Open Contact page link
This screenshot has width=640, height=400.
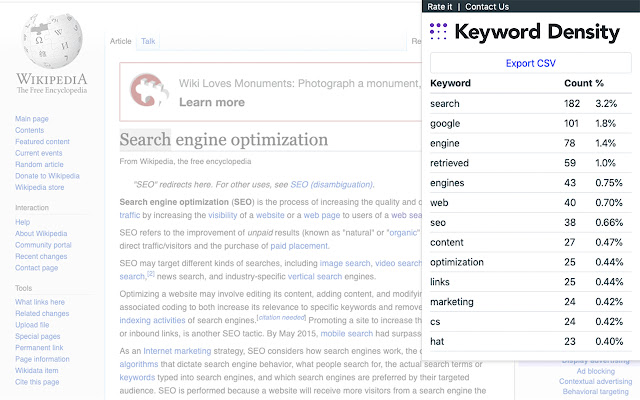[x=37, y=268]
